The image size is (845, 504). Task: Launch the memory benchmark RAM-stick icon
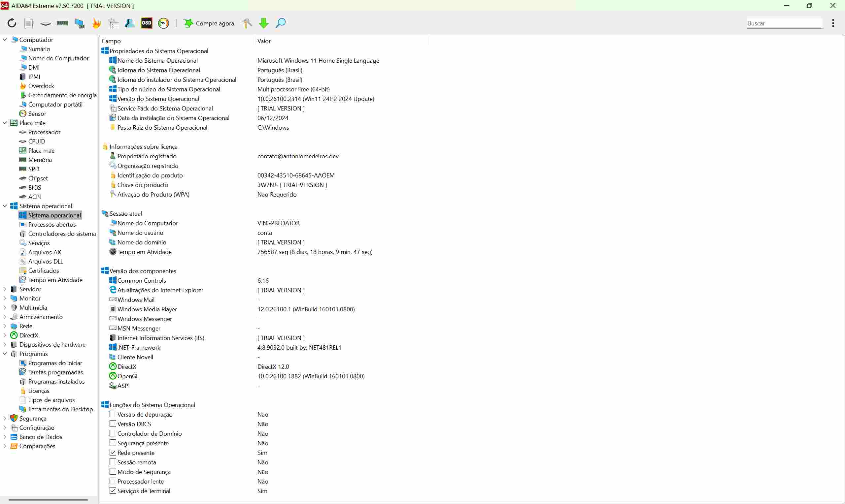pos(62,23)
